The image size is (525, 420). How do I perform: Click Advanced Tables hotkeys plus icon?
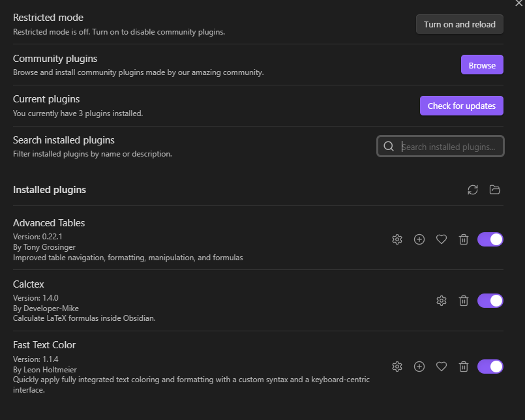coord(419,239)
